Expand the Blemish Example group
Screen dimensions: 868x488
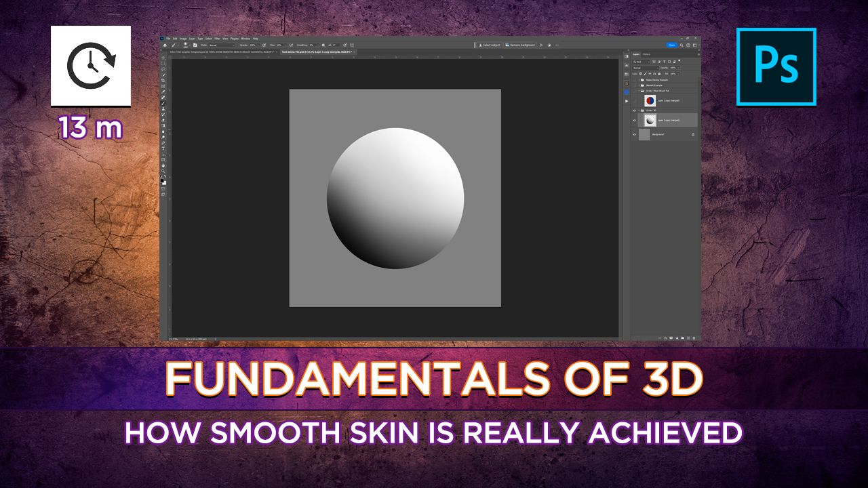[x=639, y=85]
